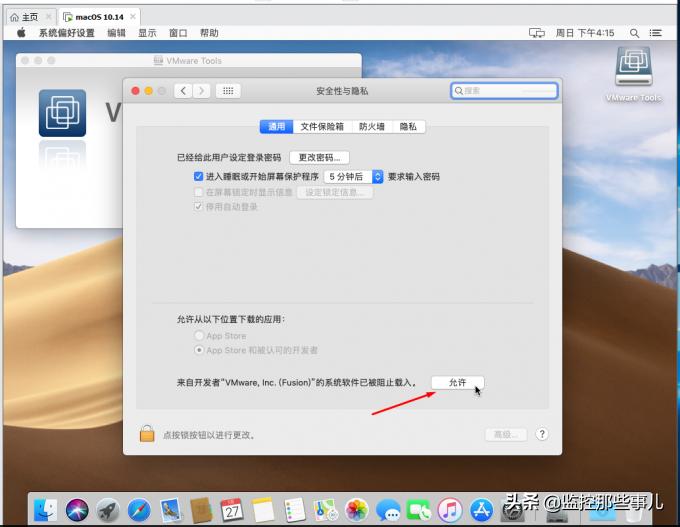
Task: Click the display mirroring icon in menu bar
Action: click(x=536, y=33)
